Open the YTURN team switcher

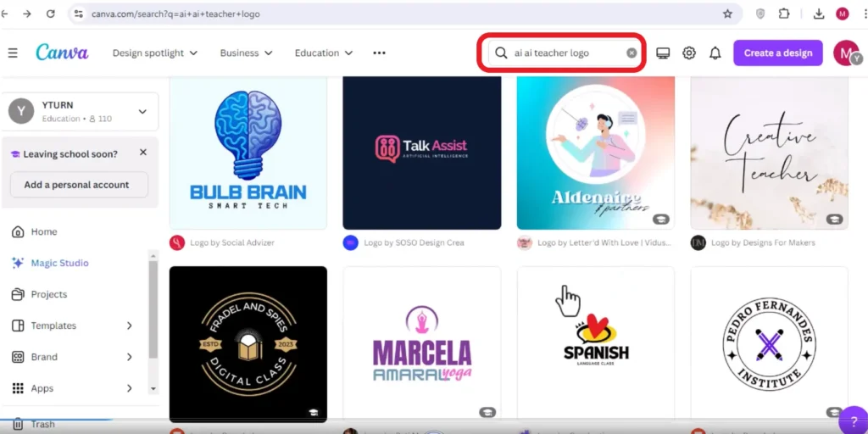(80, 111)
